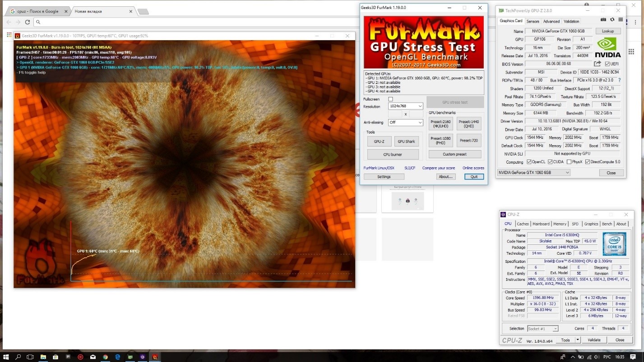Click CPU-Z purple icon in taskbar
The image size is (644, 362).
click(x=143, y=357)
